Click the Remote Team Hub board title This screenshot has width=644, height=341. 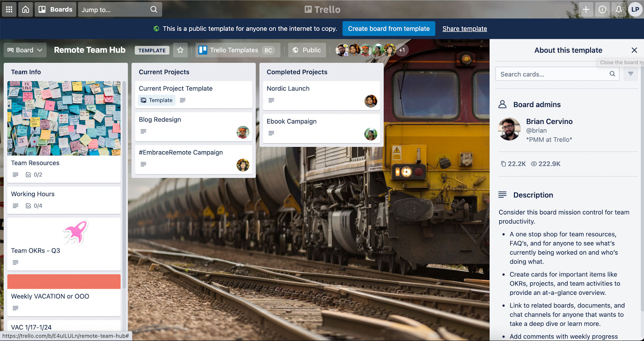click(90, 50)
